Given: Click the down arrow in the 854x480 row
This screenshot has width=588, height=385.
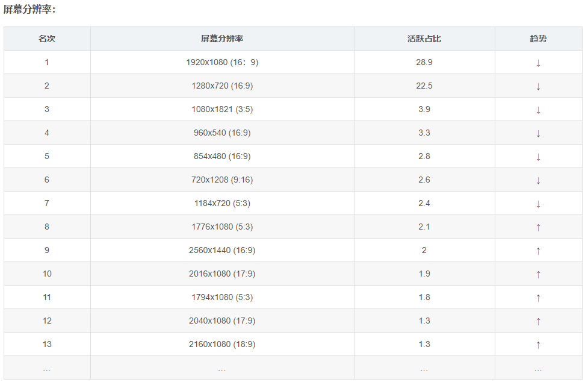Looking at the screenshot, I should (538, 157).
